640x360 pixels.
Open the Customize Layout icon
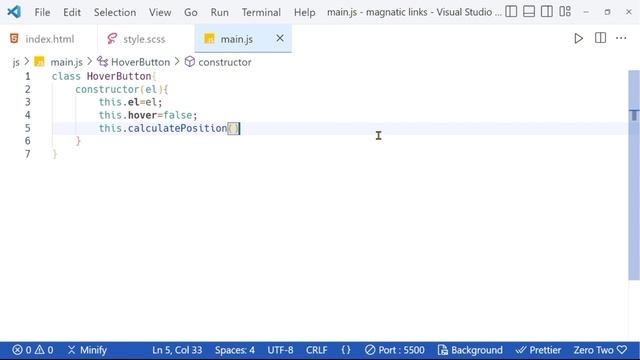point(565,12)
